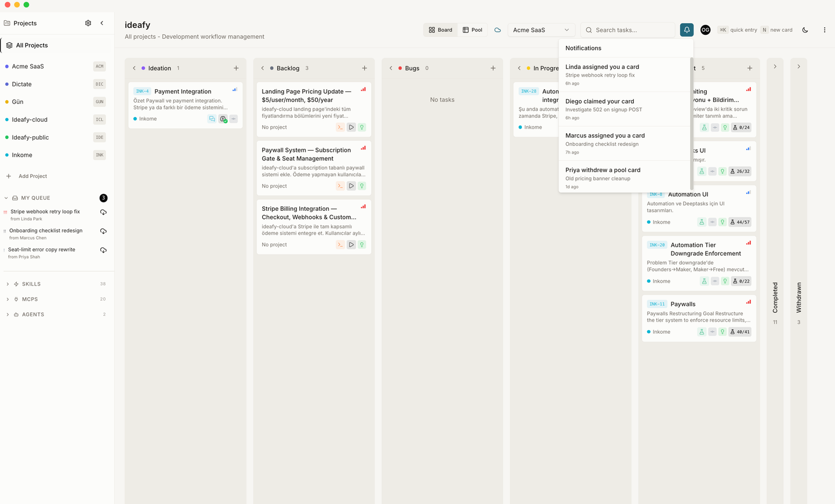Click the Add Project button

[27, 176]
